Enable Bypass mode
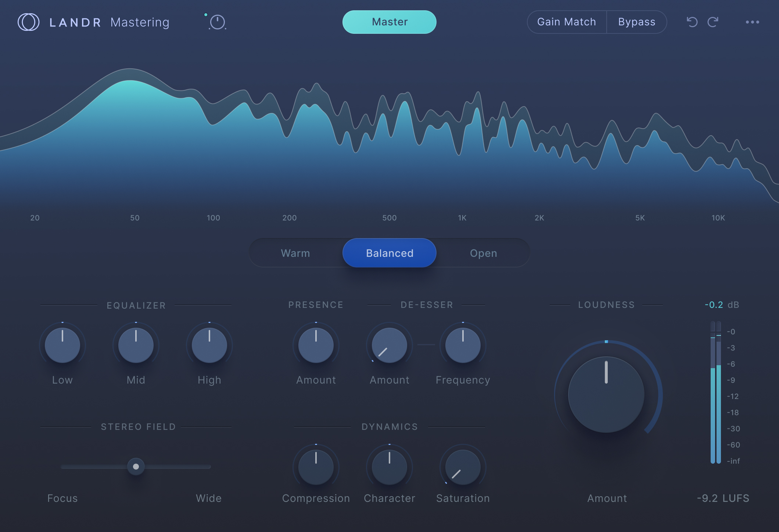 pyautogui.click(x=637, y=22)
